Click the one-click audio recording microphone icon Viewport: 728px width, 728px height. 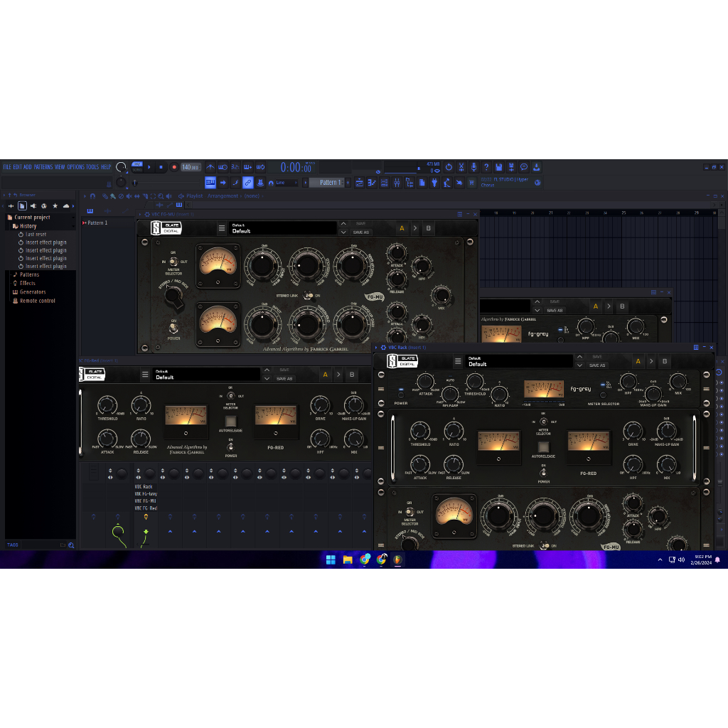tap(473, 167)
